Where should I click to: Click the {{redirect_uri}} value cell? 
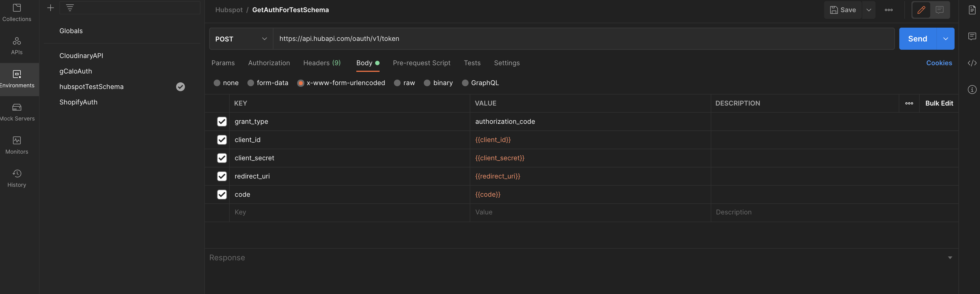[590, 176]
